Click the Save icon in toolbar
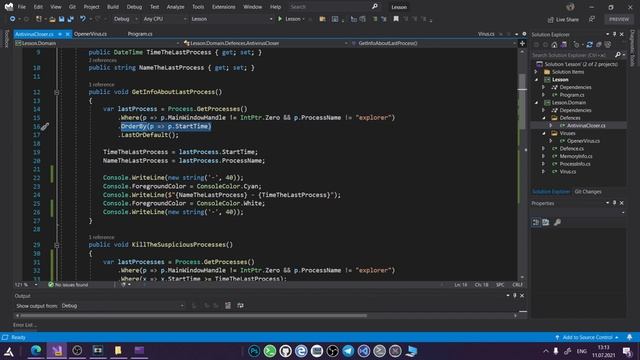The image size is (640, 360). [x=61, y=19]
